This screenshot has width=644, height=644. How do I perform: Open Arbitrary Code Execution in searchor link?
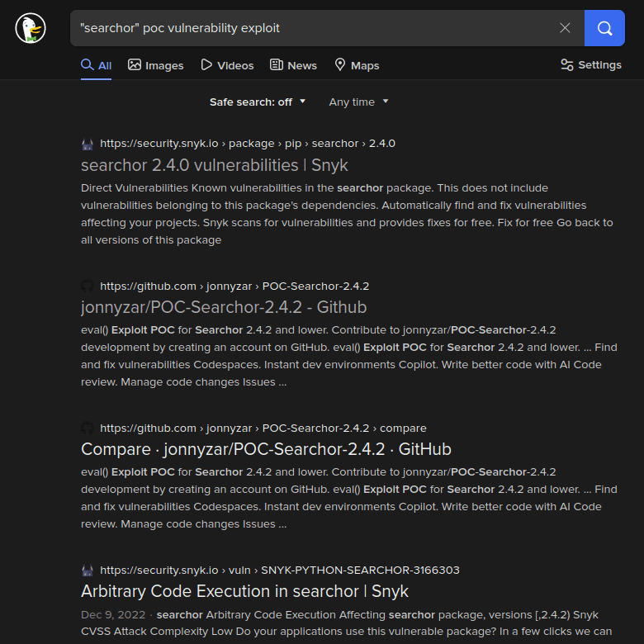click(x=244, y=591)
